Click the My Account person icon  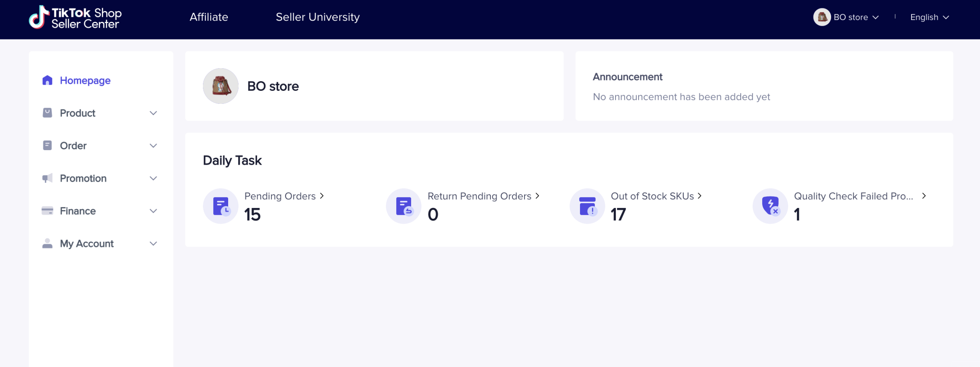coord(47,244)
